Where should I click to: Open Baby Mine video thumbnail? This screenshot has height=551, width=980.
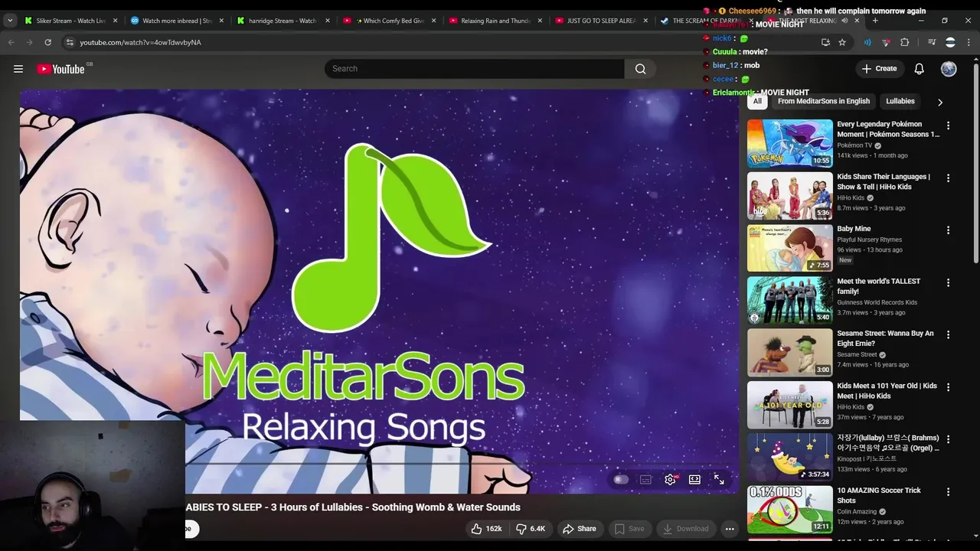click(x=789, y=248)
